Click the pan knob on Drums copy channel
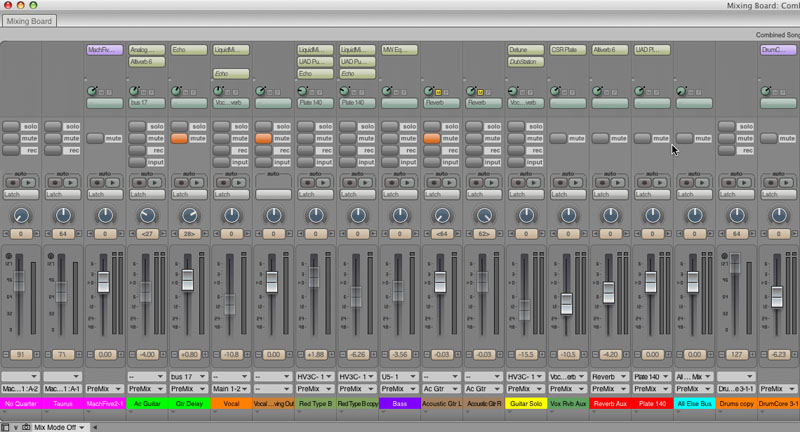Image resolution: width=800 pixels, height=432 pixels. [737, 216]
